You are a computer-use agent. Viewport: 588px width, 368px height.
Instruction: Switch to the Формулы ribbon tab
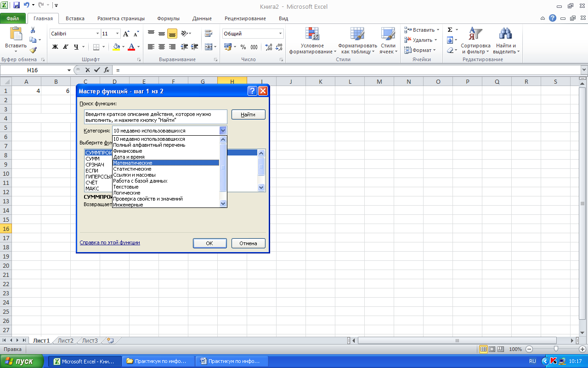pyautogui.click(x=168, y=18)
